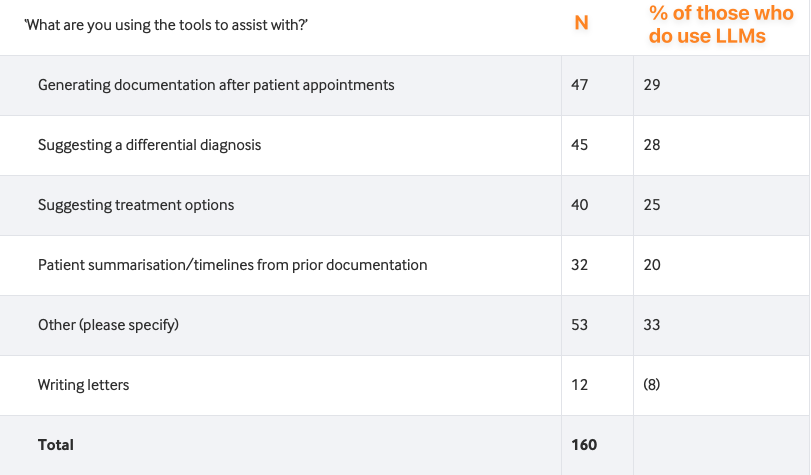The height and width of the screenshot is (475, 811).
Task: Click the orange N column header
Action: coord(581,23)
